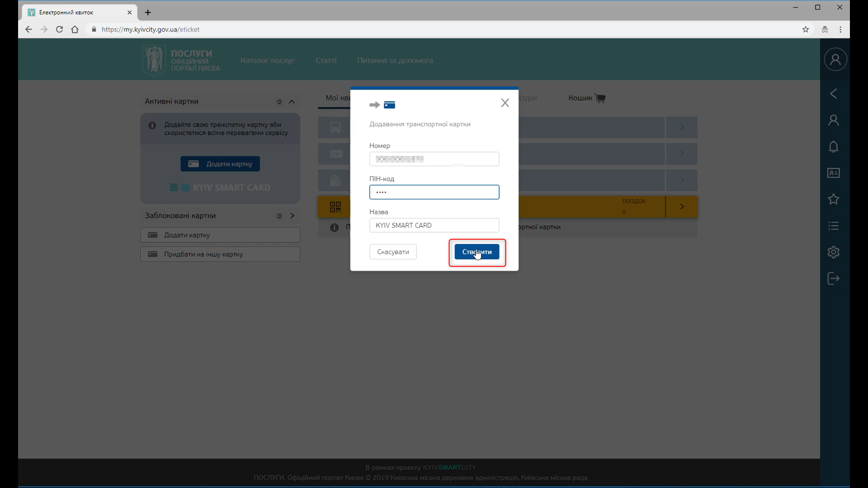Open the ID card icon in sidebar
The height and width of the screenshot is (488, 868).
833,173
